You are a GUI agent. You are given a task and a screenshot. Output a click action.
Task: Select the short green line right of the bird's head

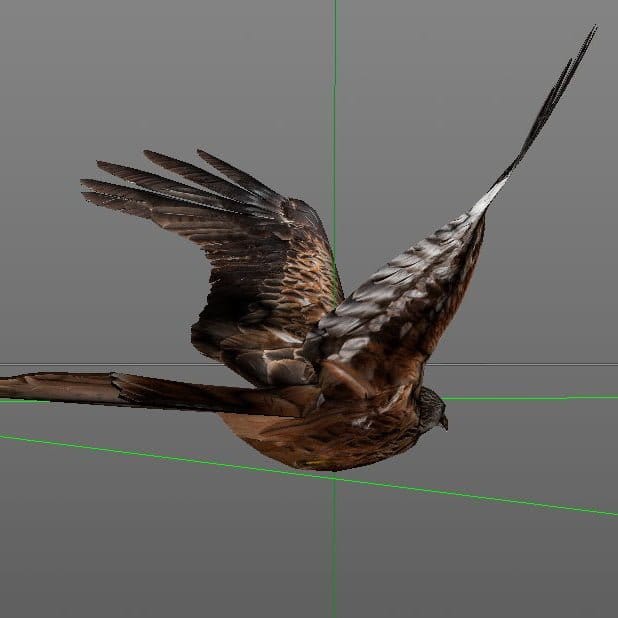(x=530, y=398)
